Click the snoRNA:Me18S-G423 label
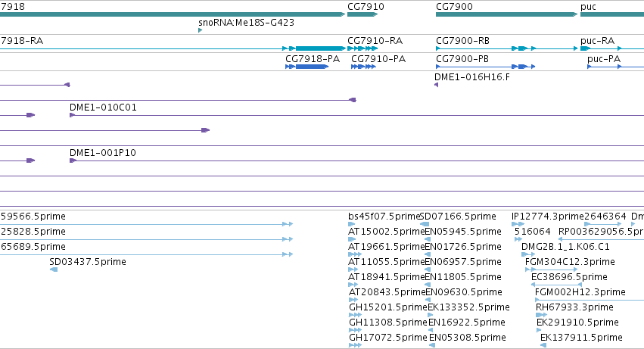 pos(246,23)
